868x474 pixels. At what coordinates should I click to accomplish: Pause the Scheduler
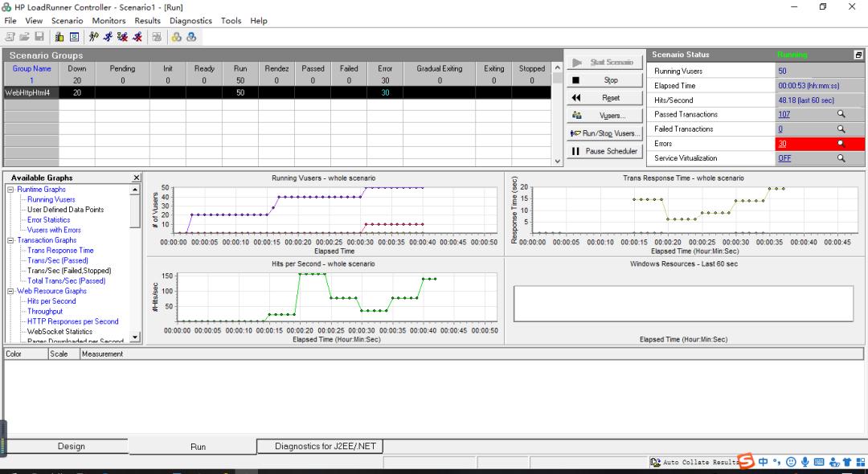[604, 150]
